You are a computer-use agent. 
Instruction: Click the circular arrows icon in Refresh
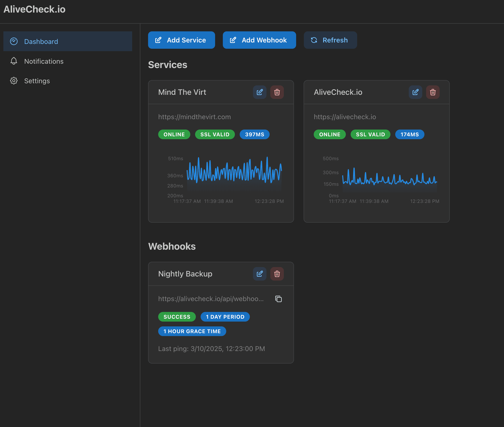pos(314,40)
